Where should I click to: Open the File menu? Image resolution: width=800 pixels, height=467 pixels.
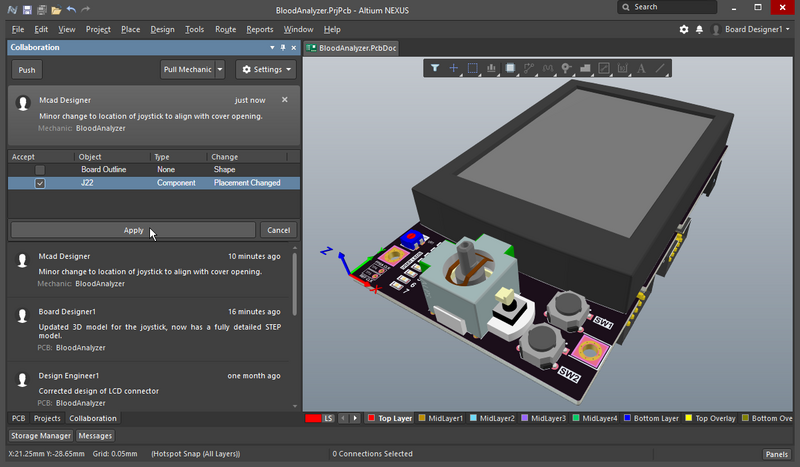[18, 30]
